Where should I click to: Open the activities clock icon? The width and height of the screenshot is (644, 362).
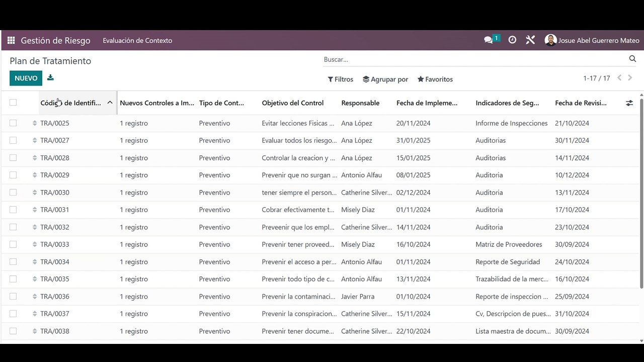[512, 40]
